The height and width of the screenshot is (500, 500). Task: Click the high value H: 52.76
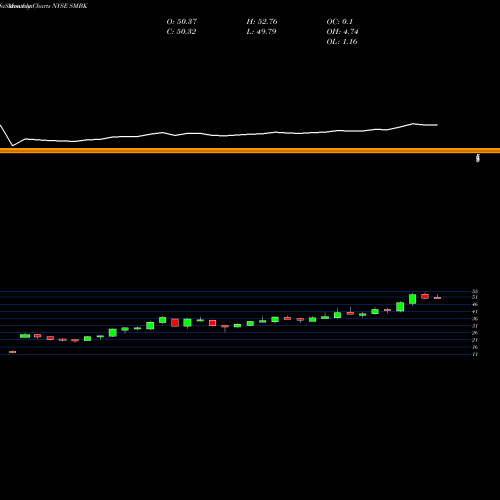tap(262, 22)
